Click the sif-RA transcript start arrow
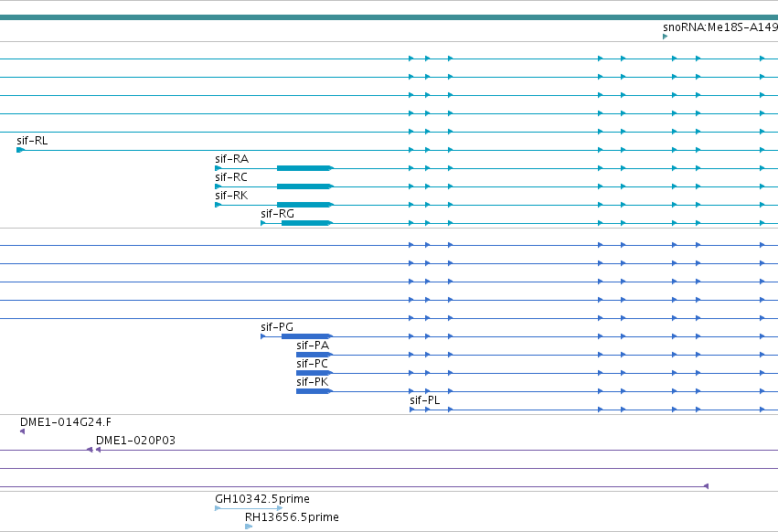This screenshot has height=532, width=778. point(218,168)
